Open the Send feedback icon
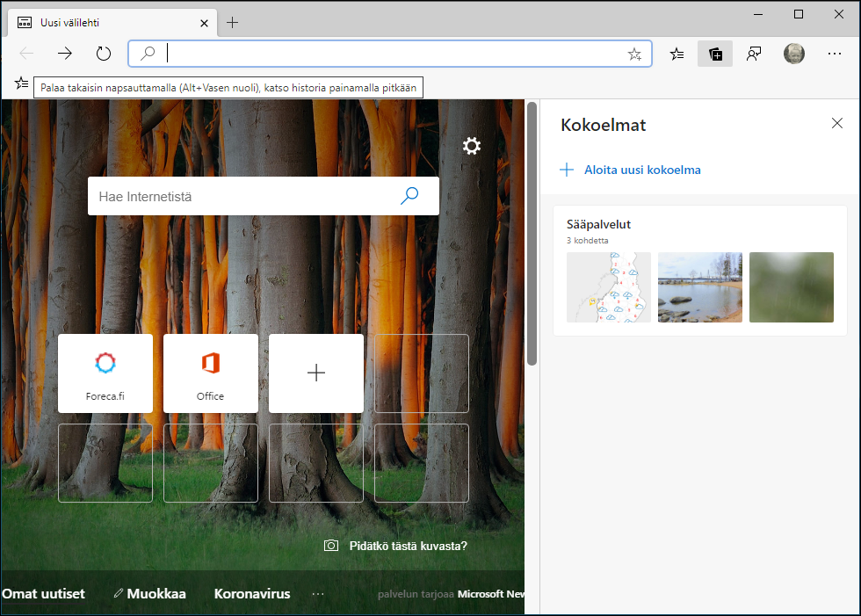The height and width of the screenshot is (616, 861). click(x=754, y=54)
